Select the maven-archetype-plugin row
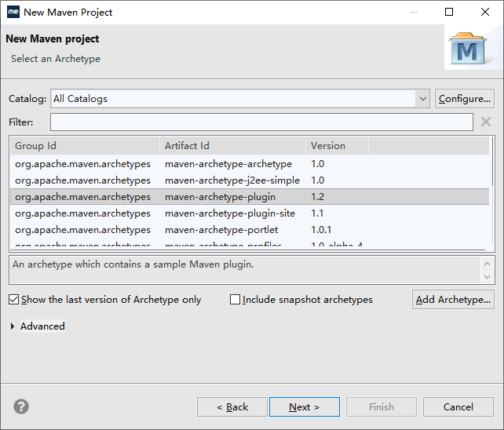504x430 pixels. (250, 197)
